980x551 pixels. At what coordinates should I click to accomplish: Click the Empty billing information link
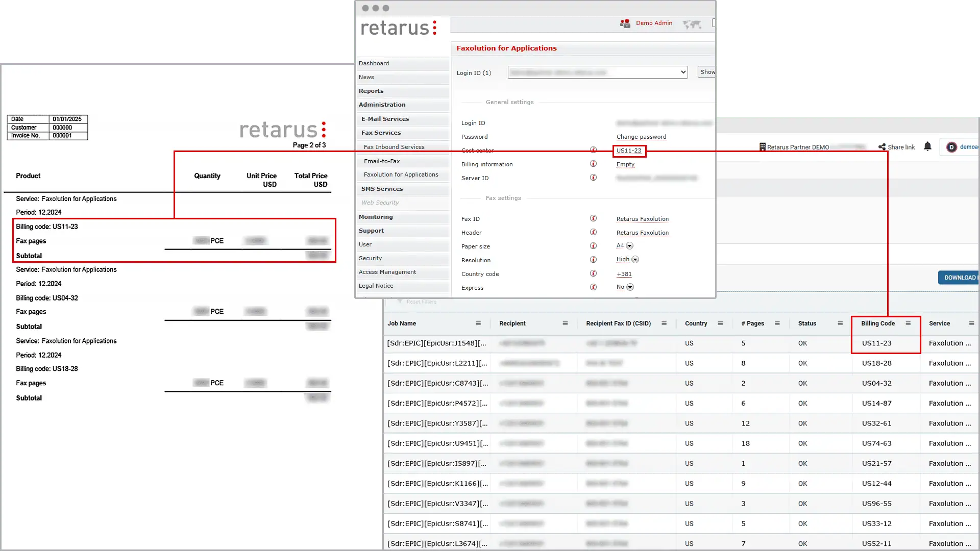pos(625,164)
